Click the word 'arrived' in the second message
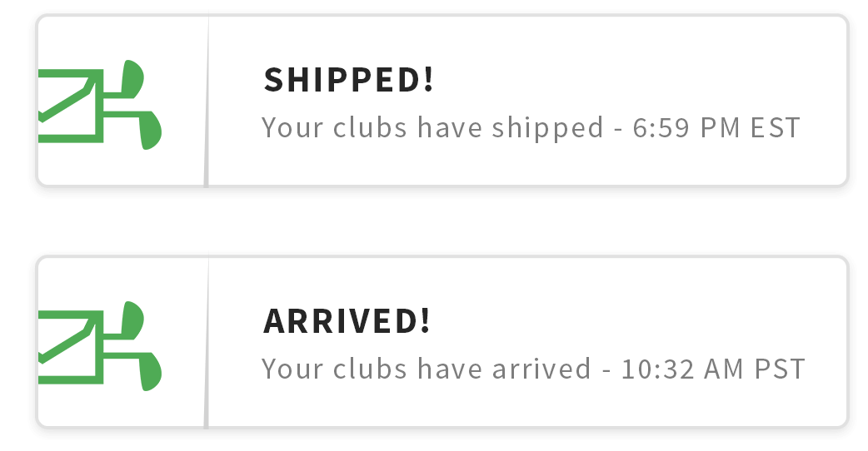This screenshot has width=868, height=451. coord(541,369)
